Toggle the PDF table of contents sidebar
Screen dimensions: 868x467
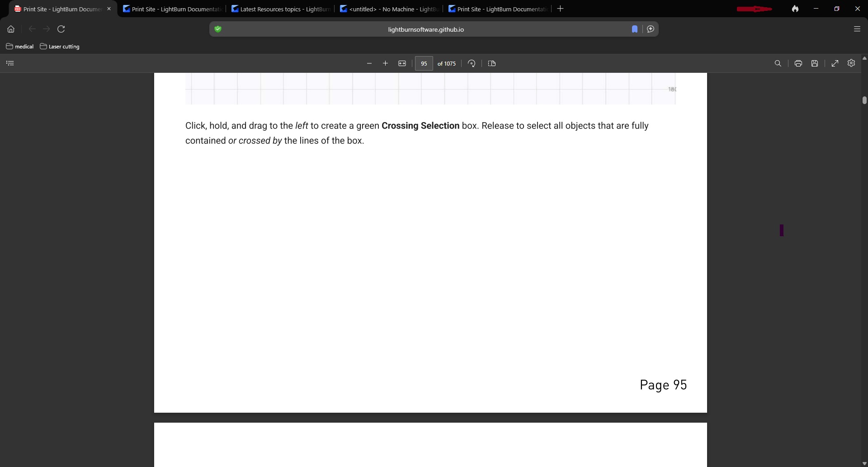tap(10, 63)
